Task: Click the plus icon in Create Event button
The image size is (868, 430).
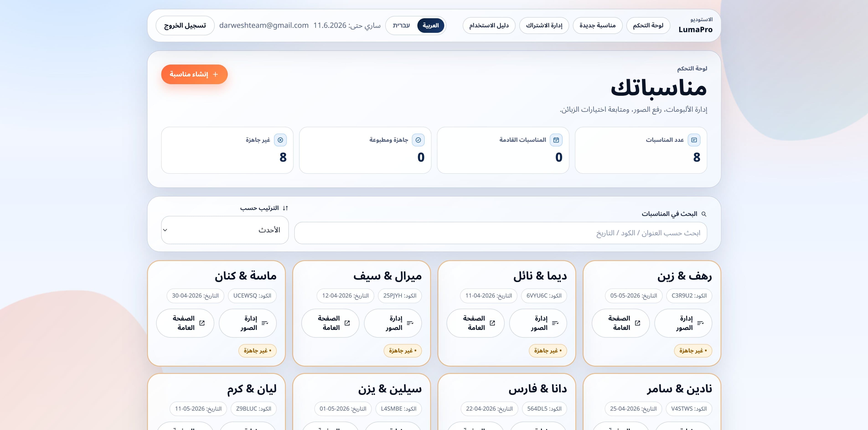Action: 216,74
